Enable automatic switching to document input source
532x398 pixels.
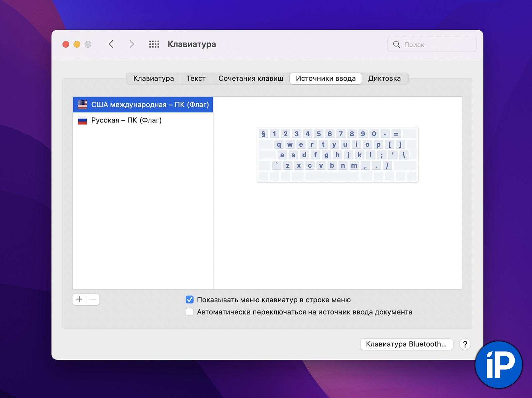(190, 312)
